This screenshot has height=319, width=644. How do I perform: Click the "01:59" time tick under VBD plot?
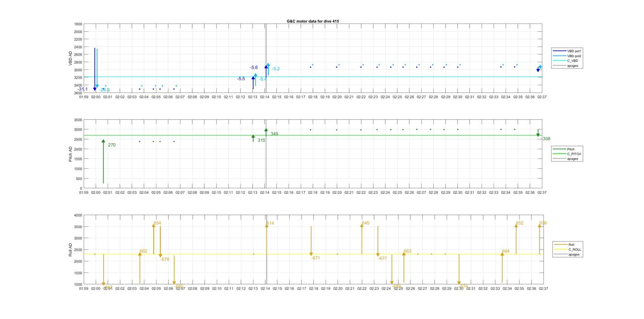(84, 97)
